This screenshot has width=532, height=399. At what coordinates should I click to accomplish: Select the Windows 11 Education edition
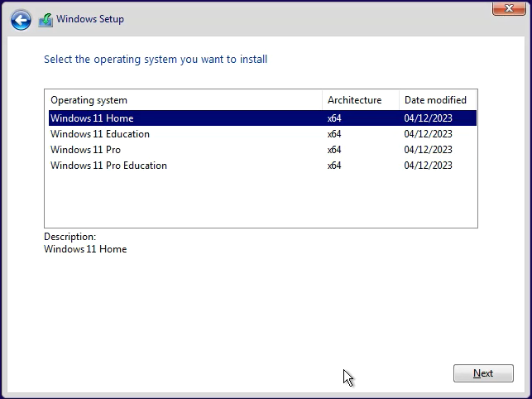(x=100, y=134)
